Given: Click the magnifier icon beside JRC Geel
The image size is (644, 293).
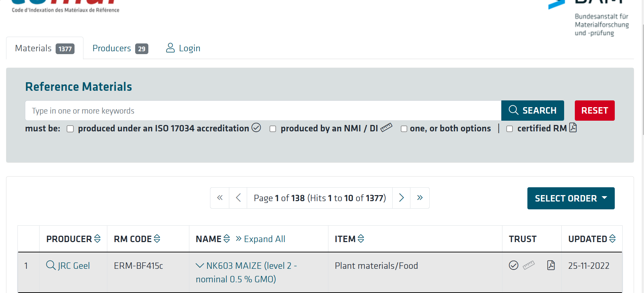Looking at the screenshot, I should point(51,265).
